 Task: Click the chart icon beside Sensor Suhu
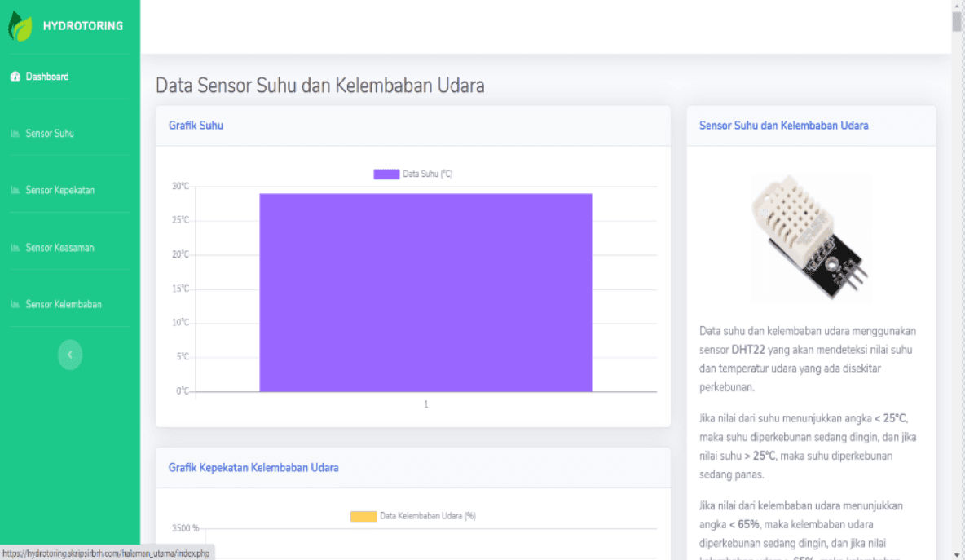(15, 134)
